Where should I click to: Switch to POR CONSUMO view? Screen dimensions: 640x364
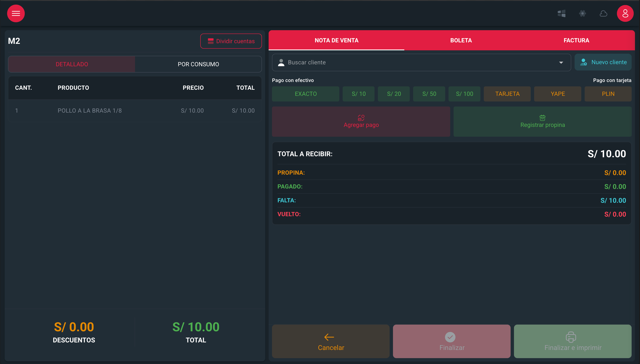point(198,64)
